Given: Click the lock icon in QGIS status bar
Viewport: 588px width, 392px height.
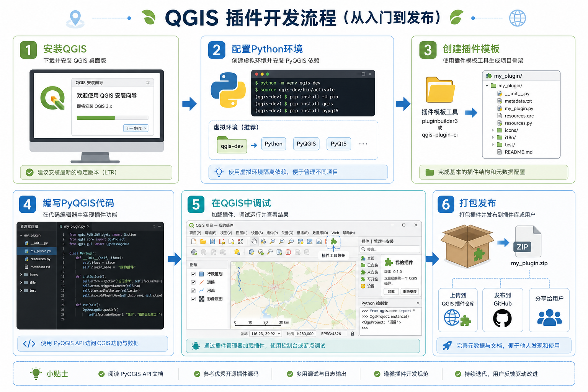Looking at the screenshot, I should point(353,334).
